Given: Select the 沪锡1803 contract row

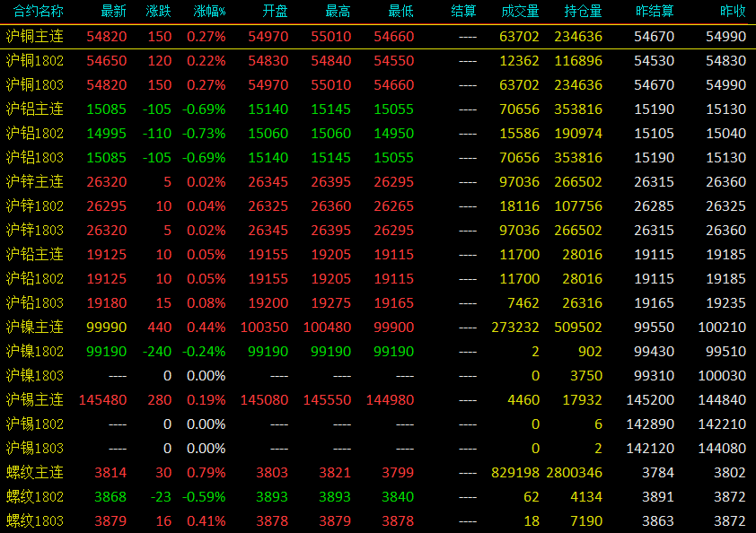Looking at the screenshot, I should (x=378, y=448).
